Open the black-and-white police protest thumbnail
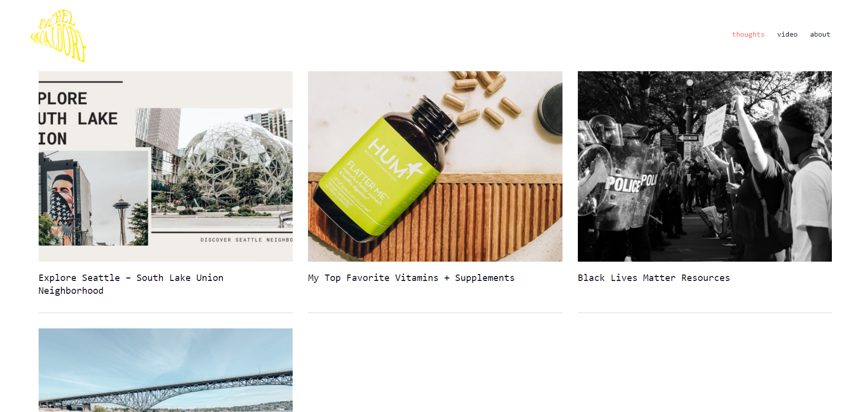 [705, 166]
